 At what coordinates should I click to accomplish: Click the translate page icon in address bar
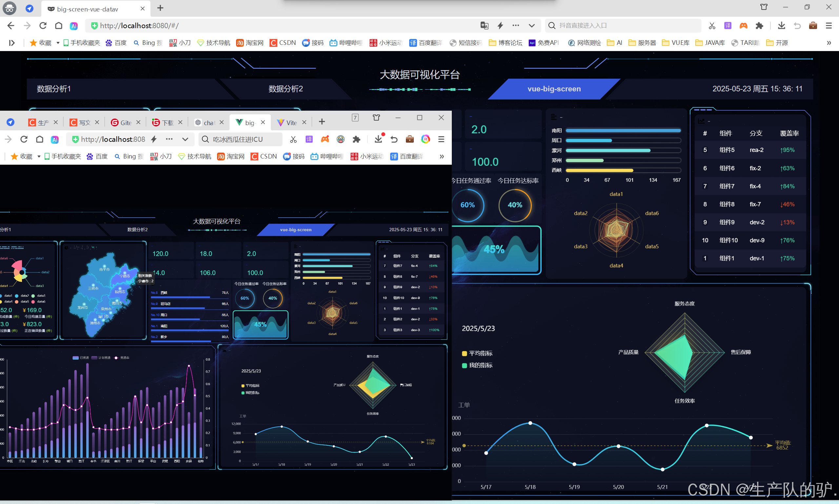pos(484,26)
